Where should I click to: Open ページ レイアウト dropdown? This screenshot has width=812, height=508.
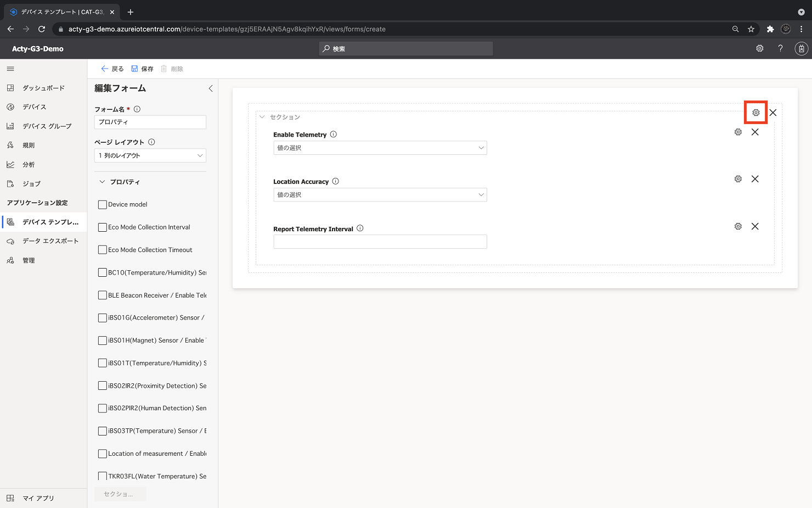coord(150,155)
